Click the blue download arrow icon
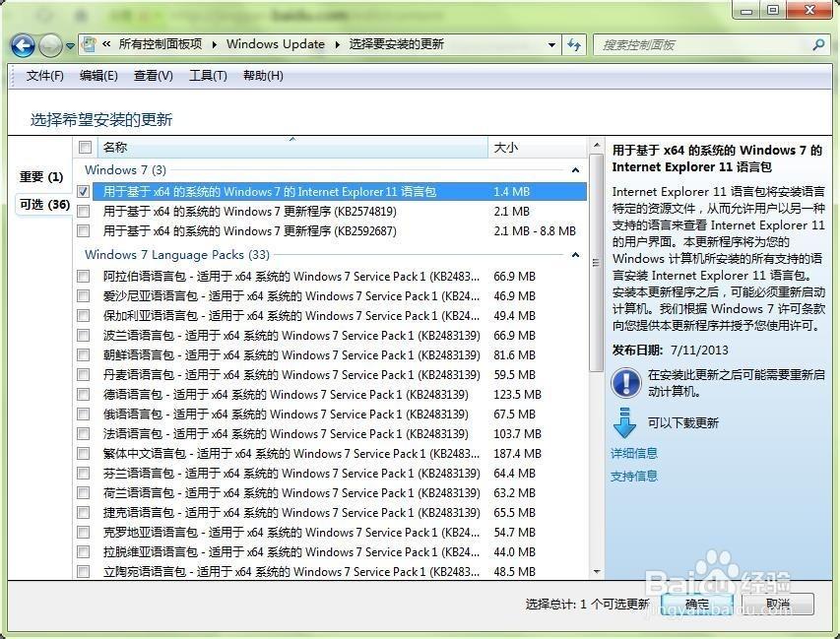This screenshot has width=840, height=639. [624, 423]
